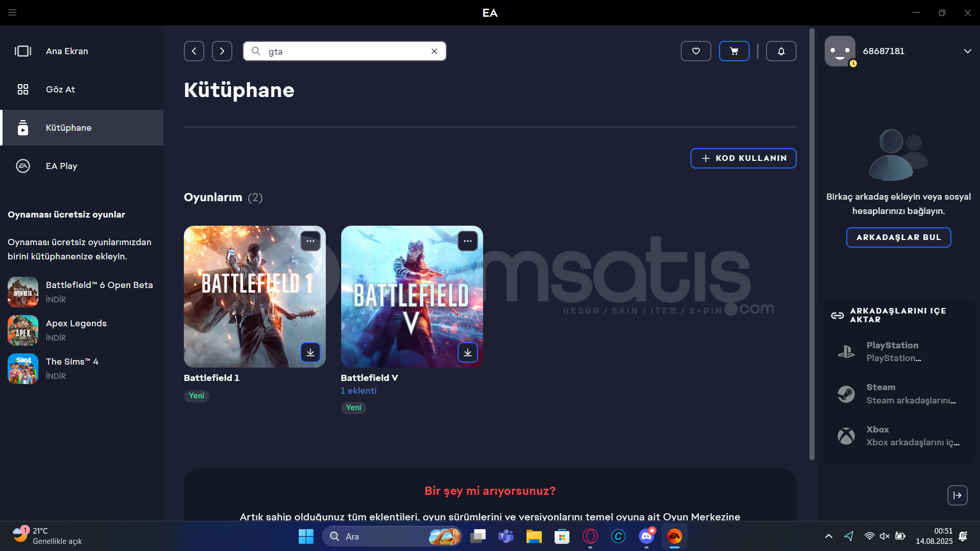Open Microsoft Teams from the taskbar
The image size is (980, 551).
506,536
